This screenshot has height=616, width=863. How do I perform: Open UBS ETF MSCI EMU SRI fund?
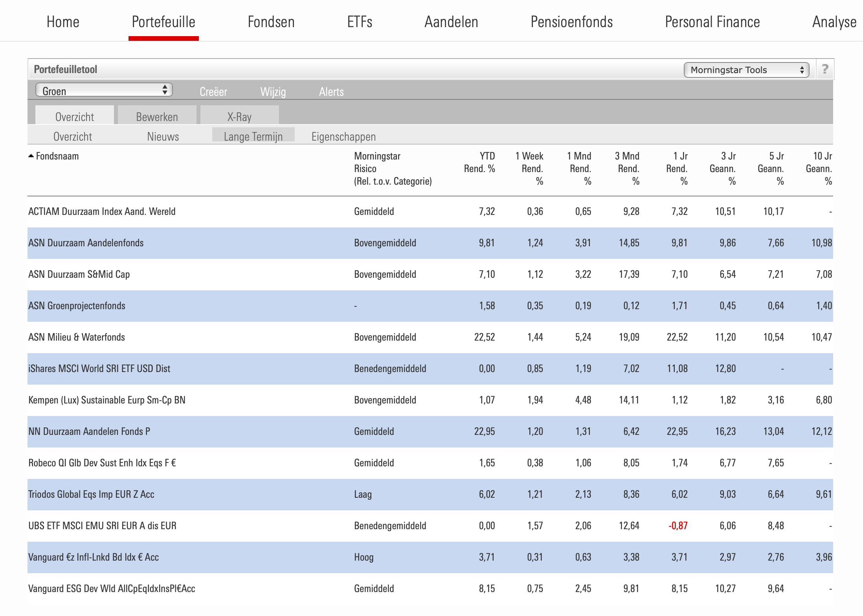(x=102, y=526)
